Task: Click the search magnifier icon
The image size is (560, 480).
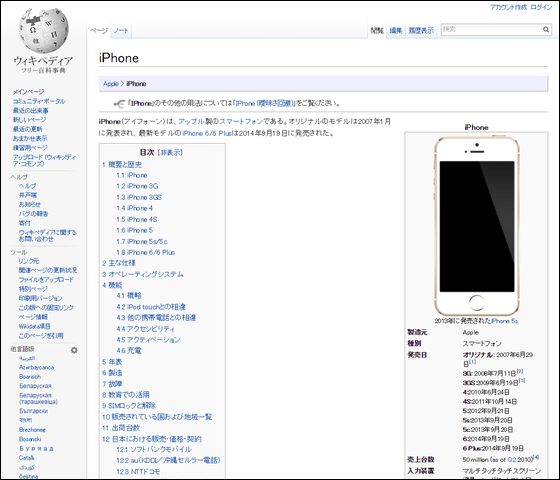Action: (546, 30)
